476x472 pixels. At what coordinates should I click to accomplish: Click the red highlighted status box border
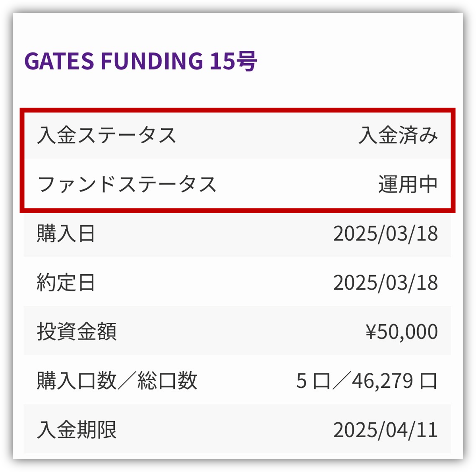(237, 110)
